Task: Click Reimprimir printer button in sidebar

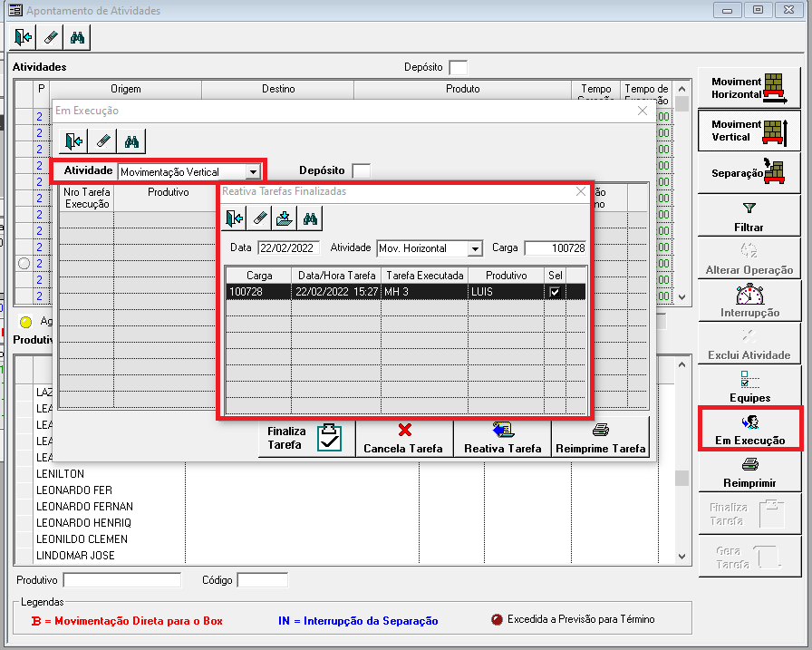Action: tap(749, 472)
